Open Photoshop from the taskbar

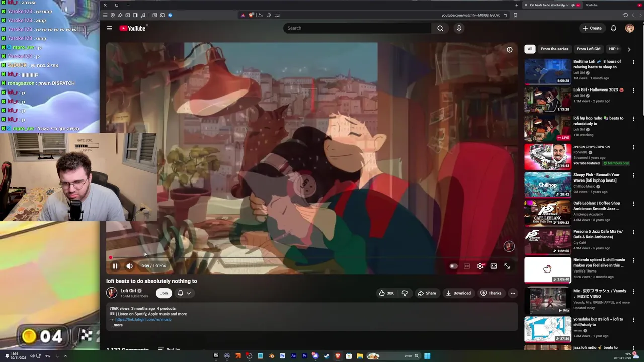click(x=282, y=356)
